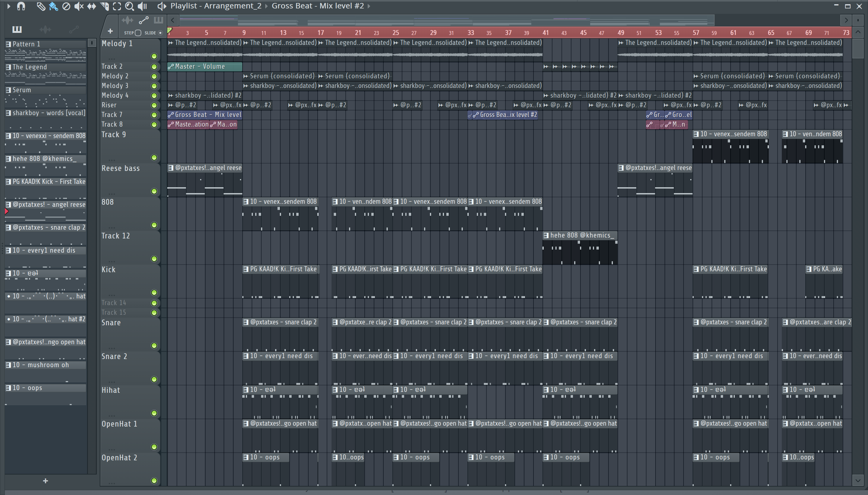Image resolution: width=868 pixels, height=495 pixels.
Task: Show audio clips tab in the picker panel
Action: coord(45,30)
